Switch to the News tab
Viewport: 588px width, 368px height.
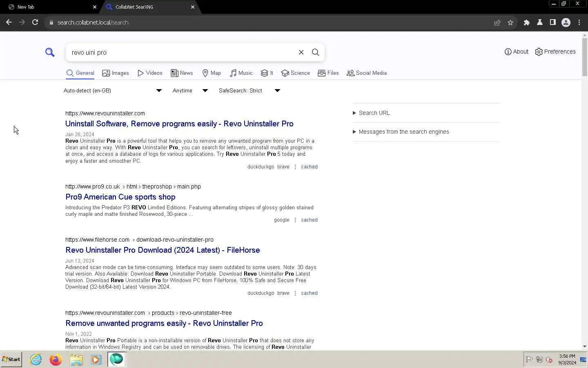click(182, 73)
